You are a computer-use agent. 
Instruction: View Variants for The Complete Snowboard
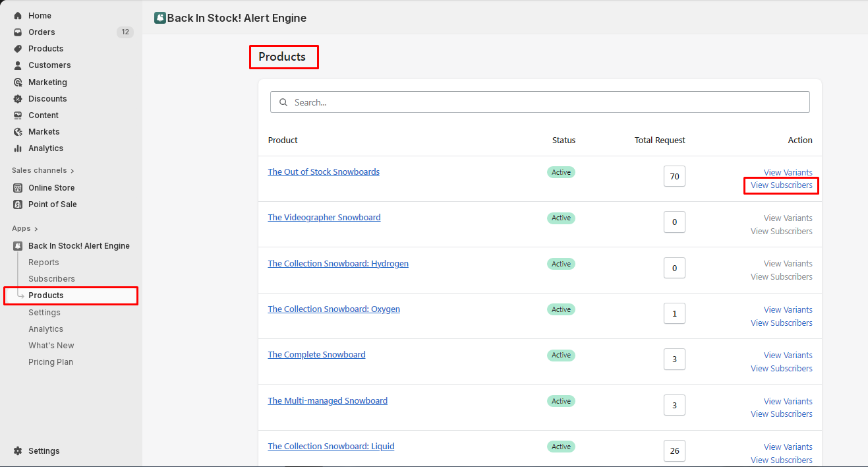(788, 355)
